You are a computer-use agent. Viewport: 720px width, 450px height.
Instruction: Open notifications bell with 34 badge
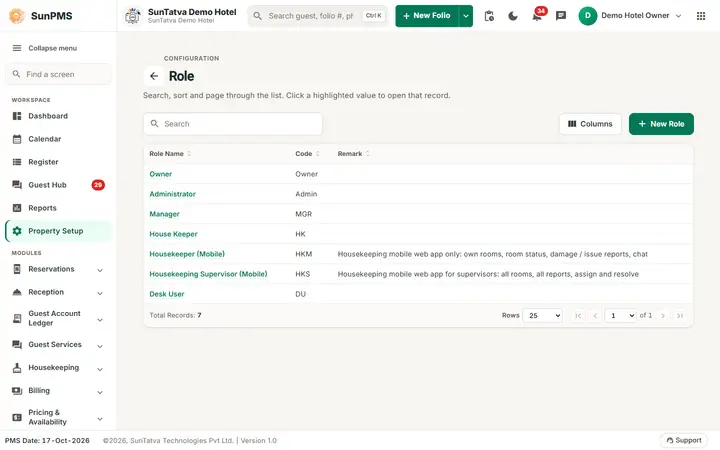coord(537,17)
